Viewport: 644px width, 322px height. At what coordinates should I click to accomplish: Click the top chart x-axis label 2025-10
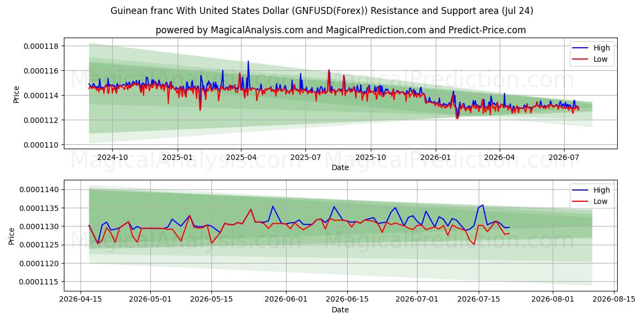[x=370, y=157]
